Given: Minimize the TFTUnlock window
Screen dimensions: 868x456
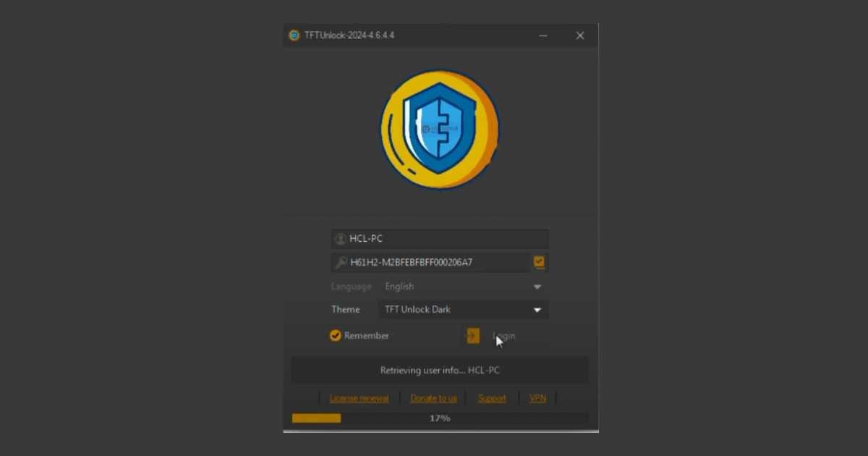Looking at the screenshot, I should (543, 35).
